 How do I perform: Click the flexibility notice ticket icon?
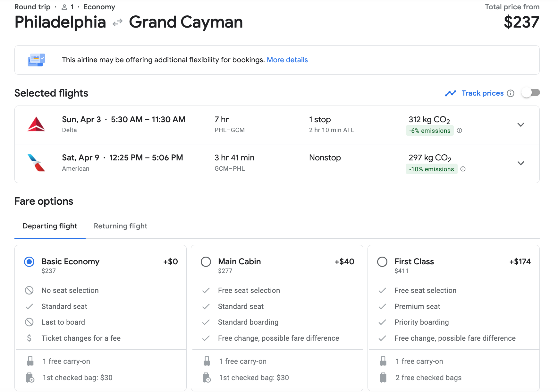click(36, 60)
